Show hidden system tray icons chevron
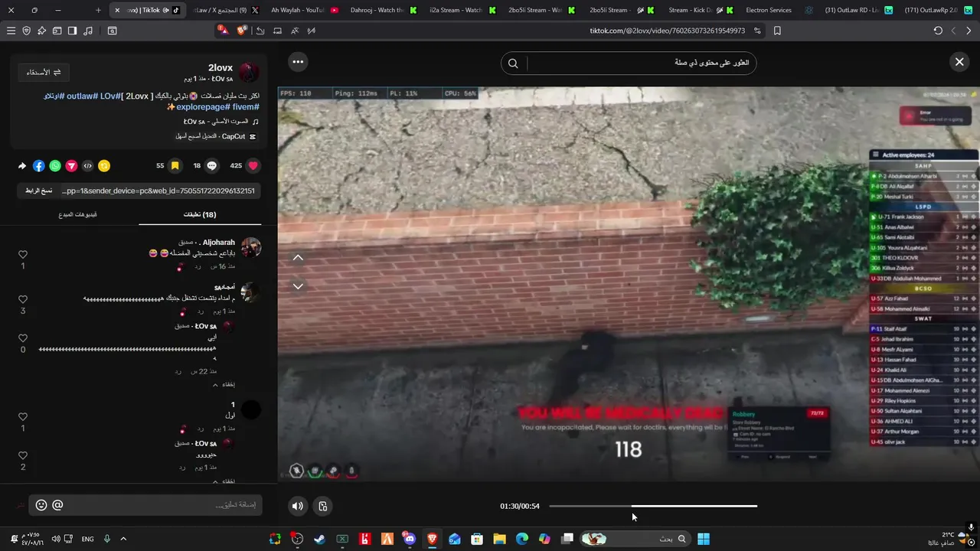This screenshot has width=980, height=551. [123, 539]
